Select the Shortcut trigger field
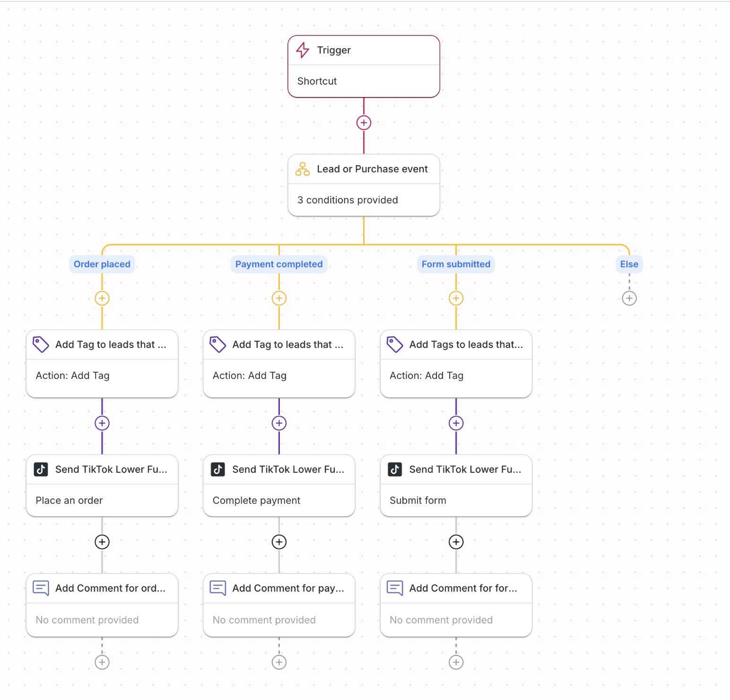730x700 pixels. click(x=317, y=81)
